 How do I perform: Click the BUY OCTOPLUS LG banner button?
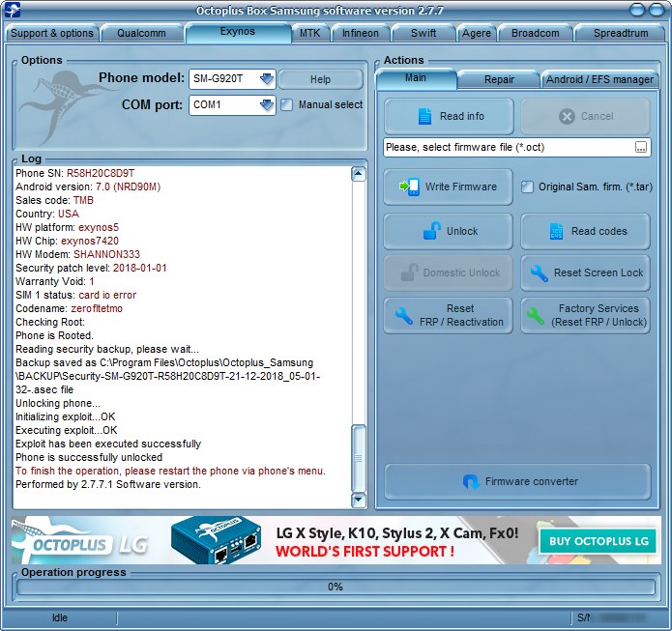pyautogui.click(x=599, y=541)
